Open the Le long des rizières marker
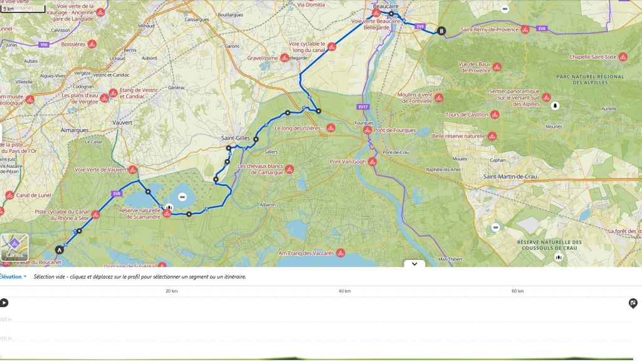Image resolution: width=642 pixels, height=364 pixels. (x=331, y=128)
